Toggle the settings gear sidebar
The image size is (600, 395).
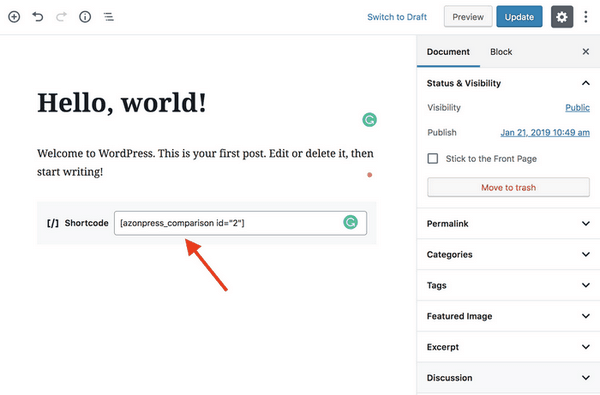(x=562, y=17)
